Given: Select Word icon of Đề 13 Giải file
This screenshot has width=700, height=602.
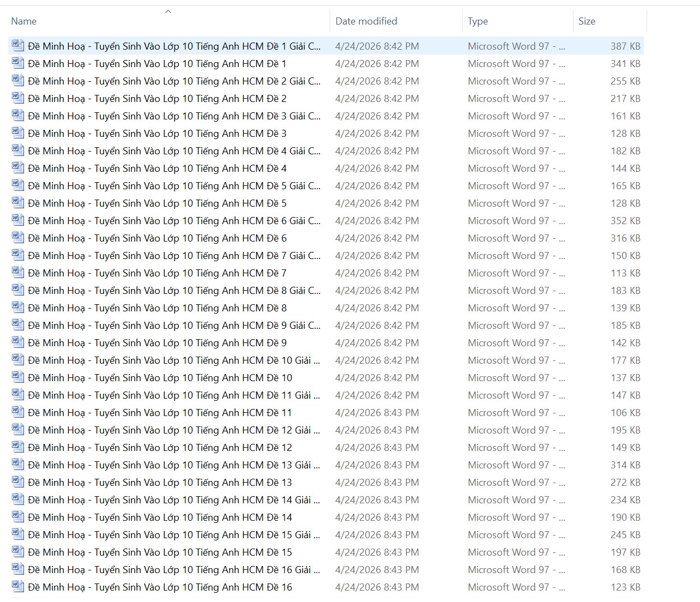Looking at the screenshot, I should tap(18, 465).
